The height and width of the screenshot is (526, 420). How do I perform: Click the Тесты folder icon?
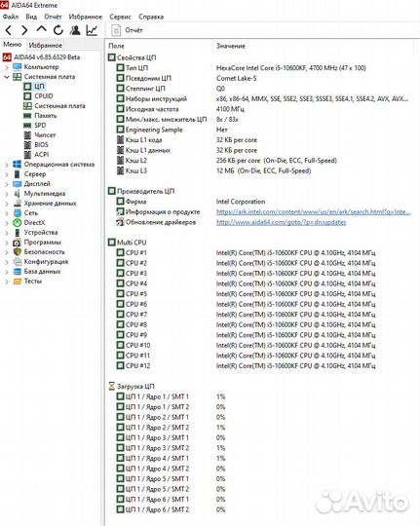(x=17, y=282)
